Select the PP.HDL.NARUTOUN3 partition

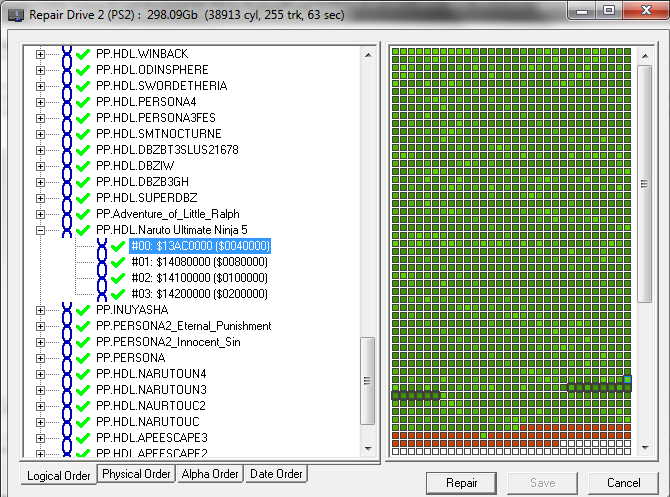[151, 390]
